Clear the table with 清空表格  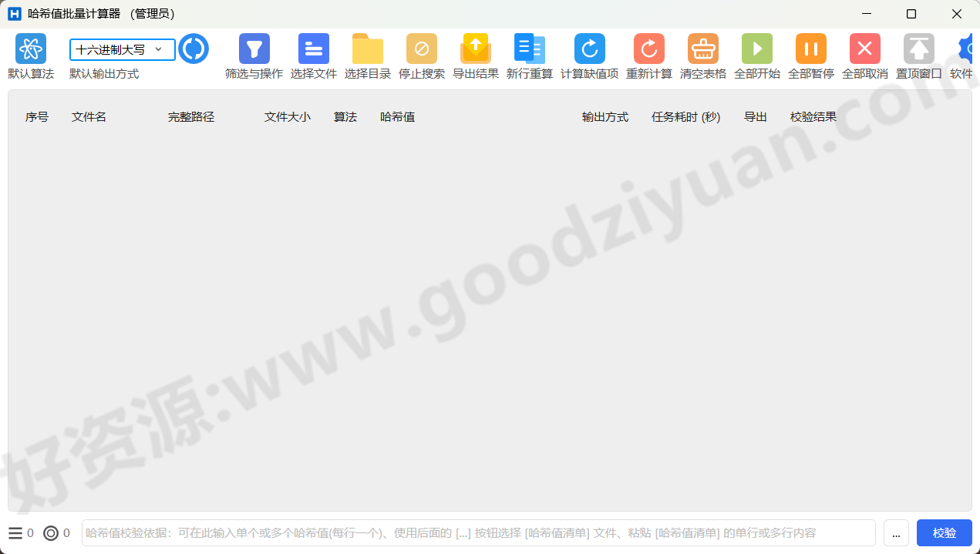tap(702, 49)
